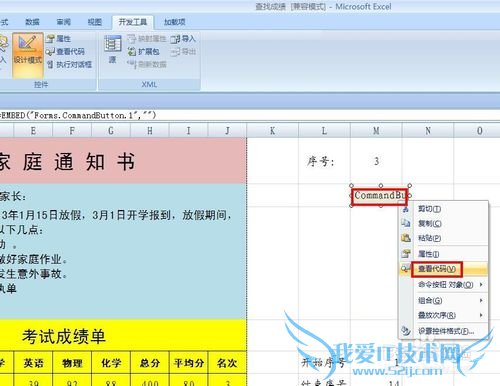This screenshot has width=500, height=386.
Task: Click the 英语 column heading cell
Action: point(33,363)
